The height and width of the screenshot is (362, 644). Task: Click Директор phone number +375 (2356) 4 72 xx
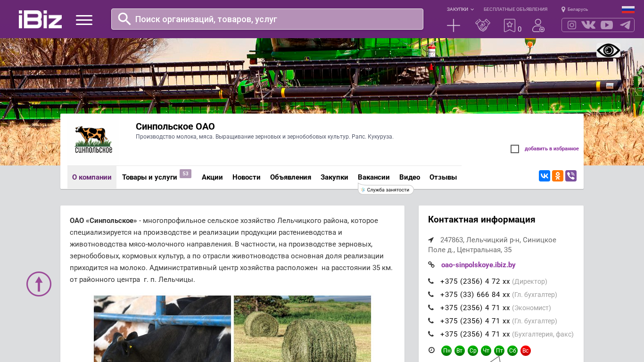tap(475, 281)
